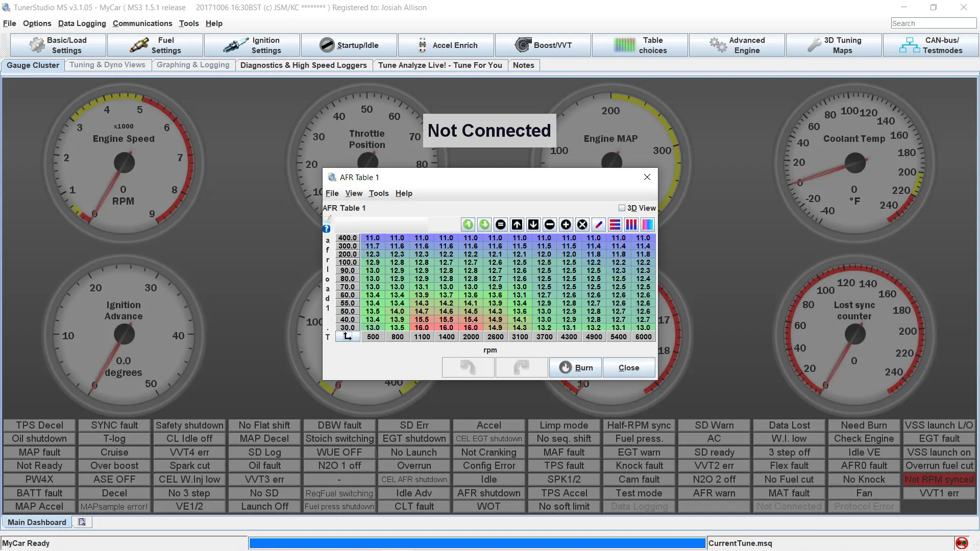Image resolution: width=980 pixels, height=551 pixels.
Task: Click the undo arrow button in AFR Table
Action: [468, 367]
